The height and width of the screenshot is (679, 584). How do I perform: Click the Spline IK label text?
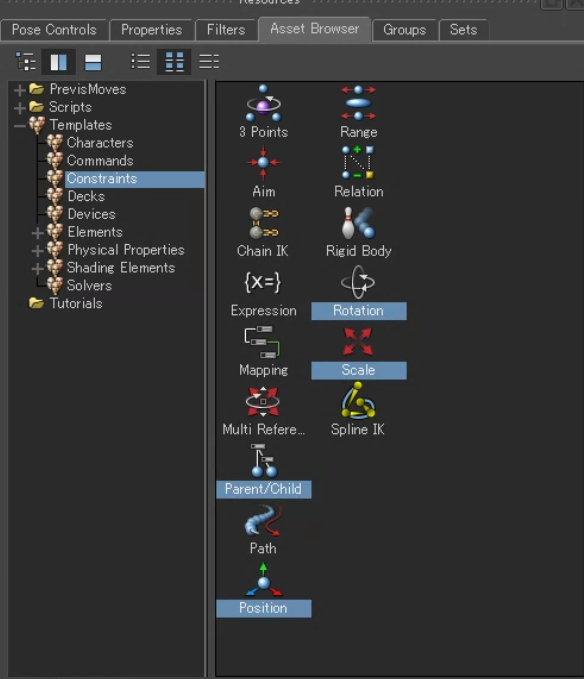click(x=358, y=429)
